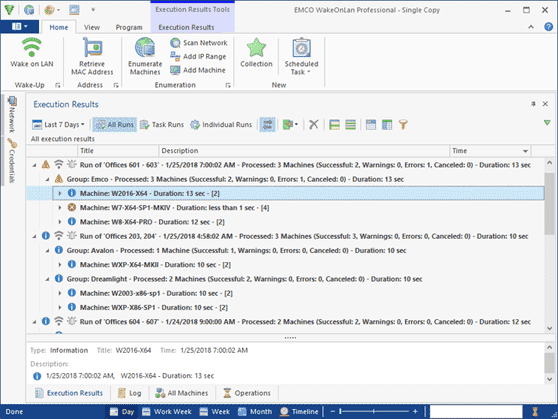This screenshot has height=419, width=558.
Task: Click the error icon on W7-X64-SP1-MKIV row
Action: [x=72, y=207]
